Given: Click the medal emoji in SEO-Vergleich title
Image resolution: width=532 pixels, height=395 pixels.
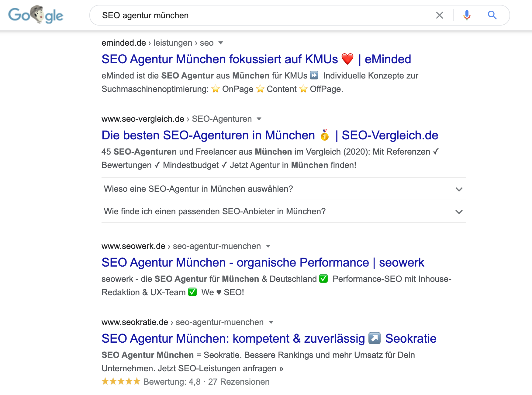Looking at the screenshot, I should click(x=325, y=135).
